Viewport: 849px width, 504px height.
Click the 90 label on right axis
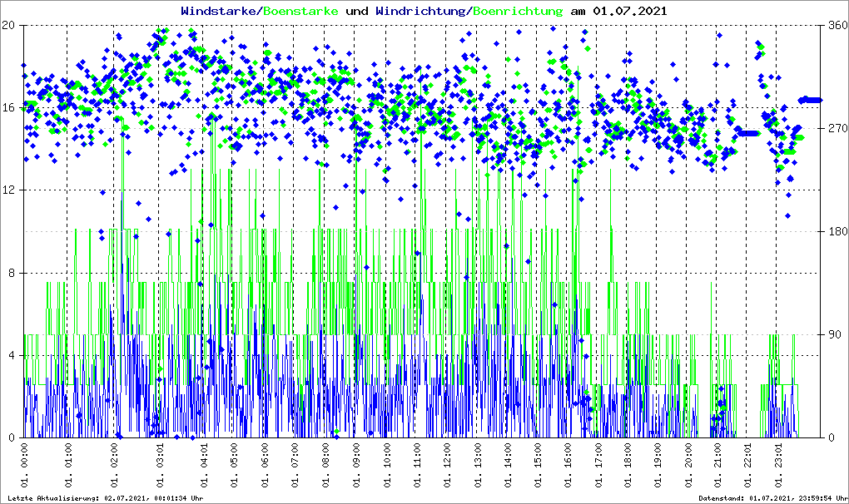pyautogui.click(x=832, y=335)
